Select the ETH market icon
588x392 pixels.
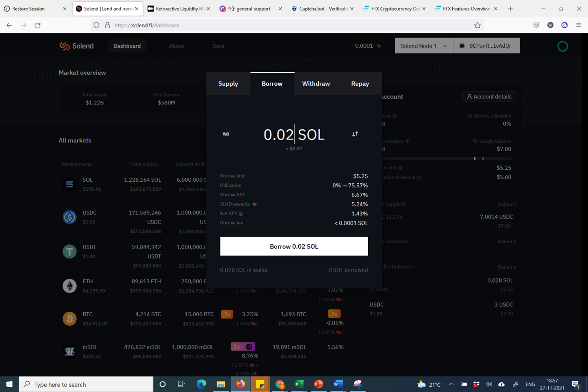[x=70, y=286]
